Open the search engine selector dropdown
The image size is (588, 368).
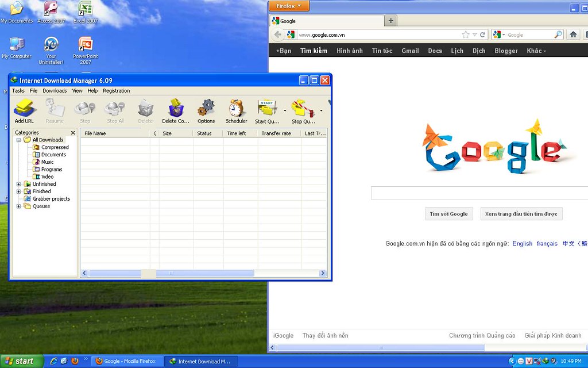click(499, 35)
